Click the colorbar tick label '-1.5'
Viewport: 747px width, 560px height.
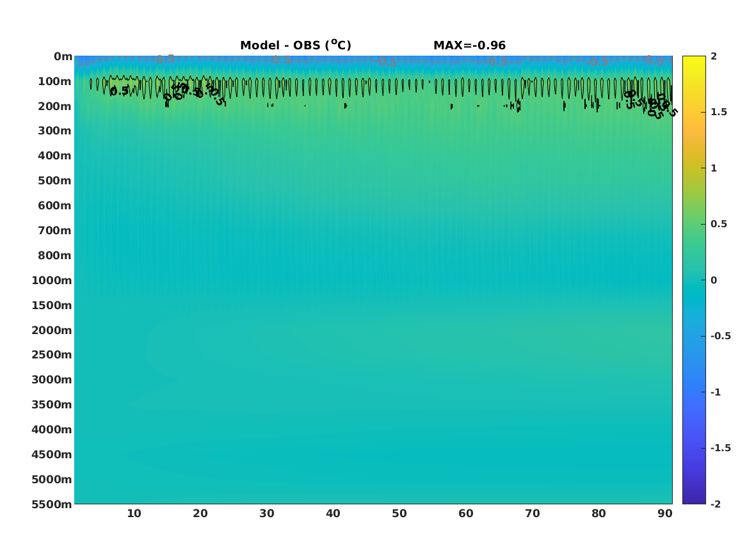point(720,447)
